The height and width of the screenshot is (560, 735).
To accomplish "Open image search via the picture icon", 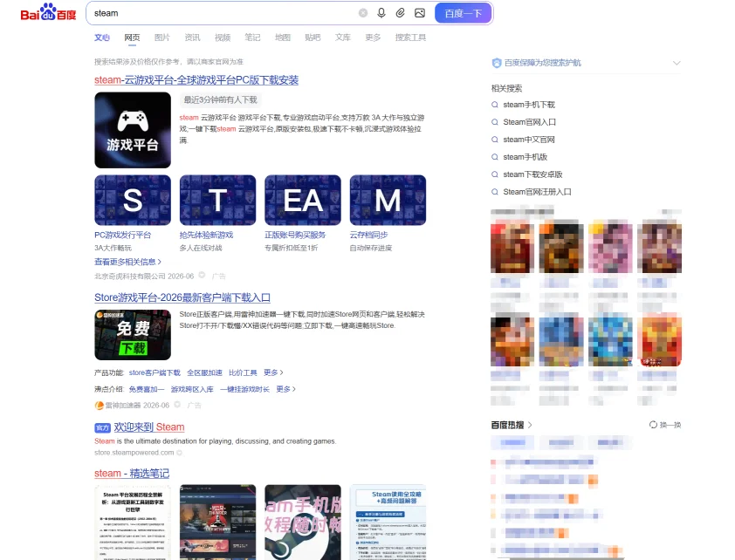I will tap(420, 13).
